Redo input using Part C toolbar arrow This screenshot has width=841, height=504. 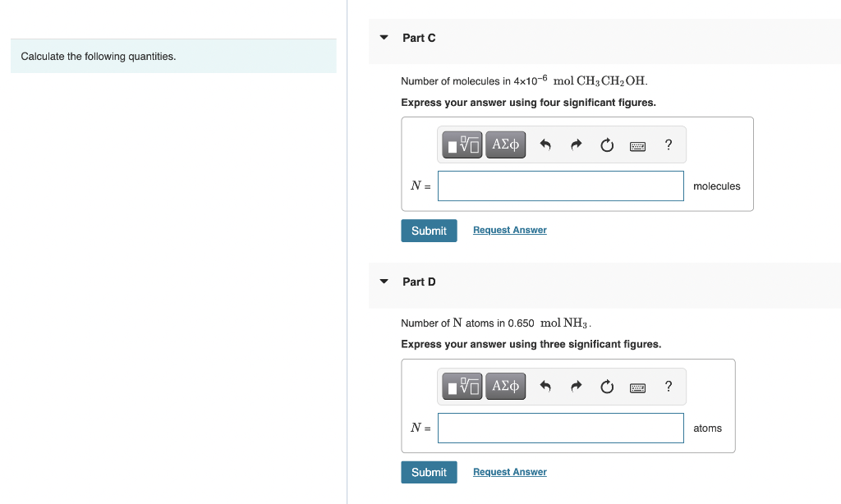click(x=576, y=144)
